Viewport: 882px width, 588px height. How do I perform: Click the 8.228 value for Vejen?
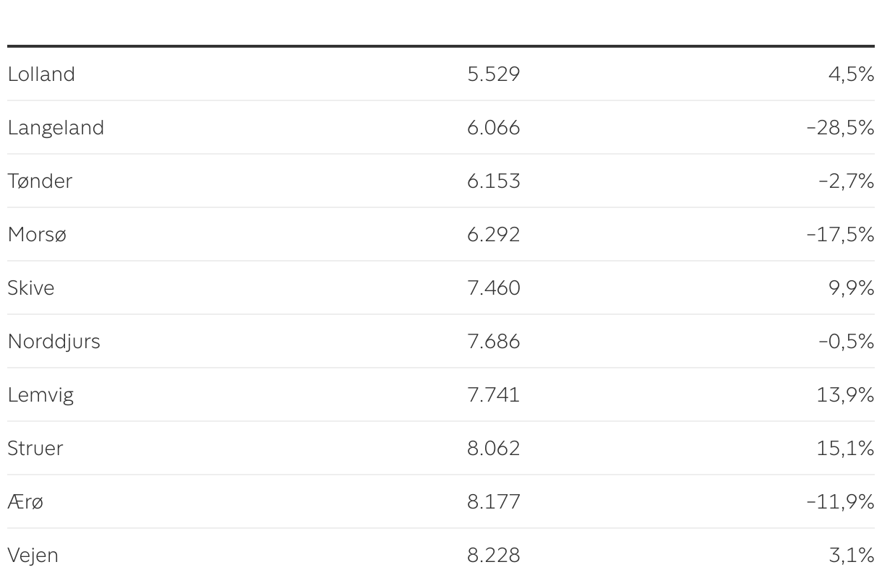click(494, 555)
